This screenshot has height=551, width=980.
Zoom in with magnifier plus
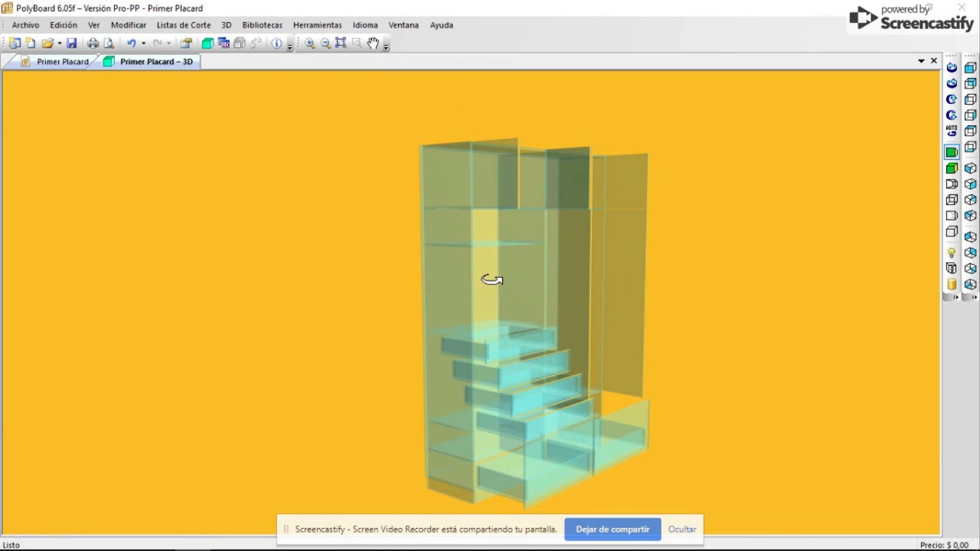tap(310, 44)
